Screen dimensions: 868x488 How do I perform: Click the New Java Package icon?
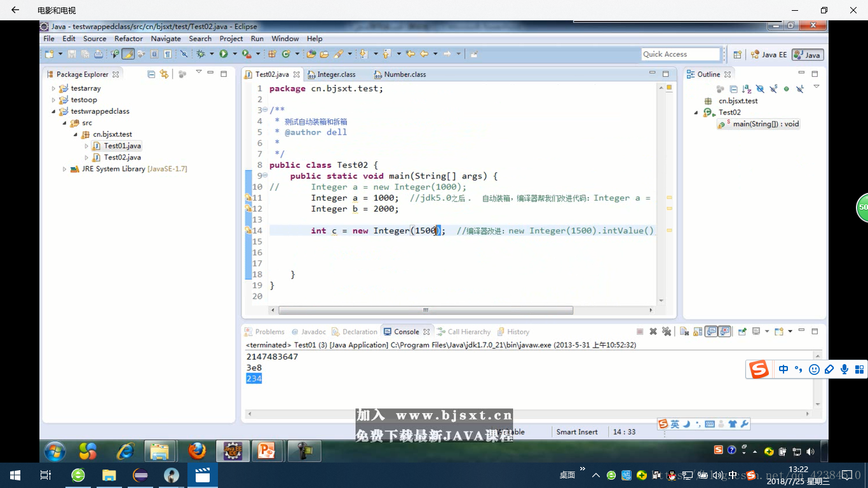tap(272, 54)
